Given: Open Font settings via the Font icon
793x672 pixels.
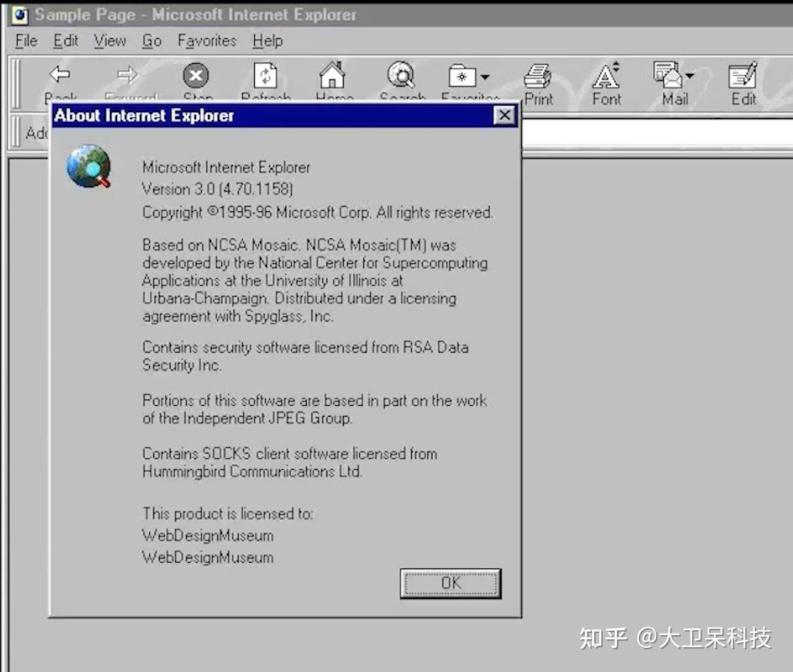Looking at the screenshot, I should click(606, 75).
